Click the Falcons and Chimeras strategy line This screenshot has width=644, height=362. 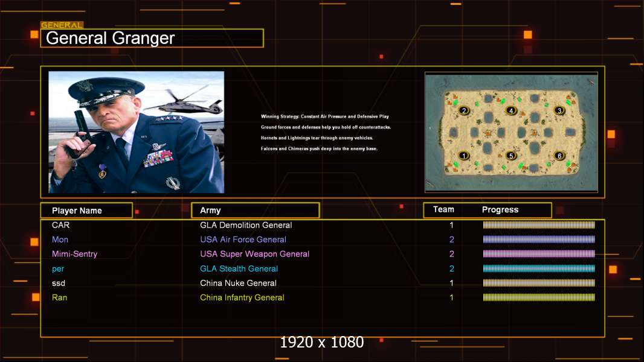(319, 148)
